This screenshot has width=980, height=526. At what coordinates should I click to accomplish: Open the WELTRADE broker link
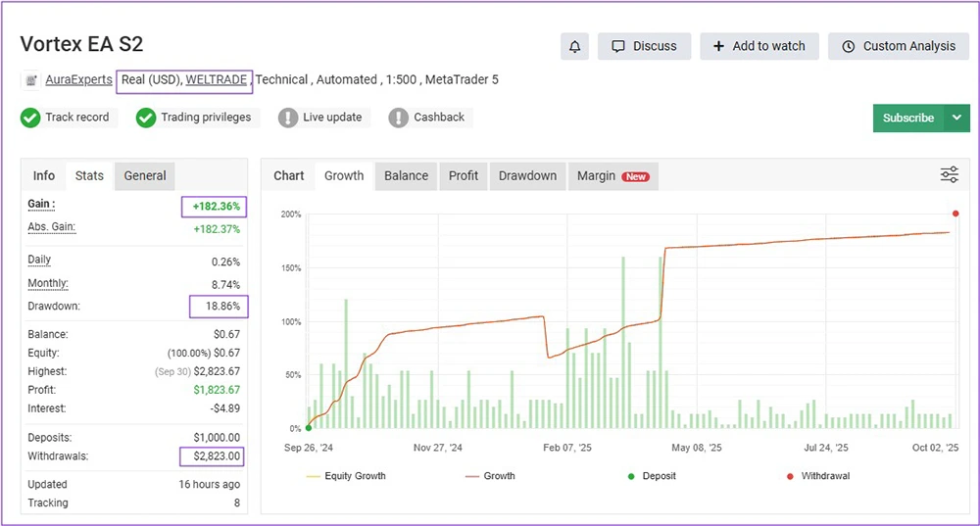pyautogui.click(x=217, y=79)
